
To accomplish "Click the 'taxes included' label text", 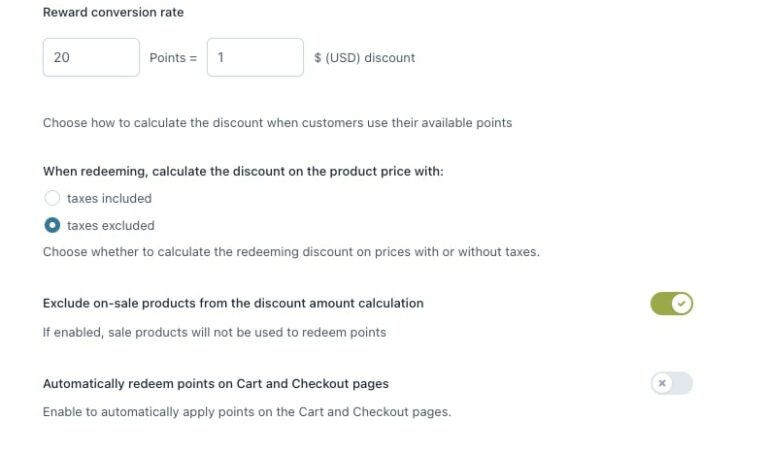I will pos(109,198).
